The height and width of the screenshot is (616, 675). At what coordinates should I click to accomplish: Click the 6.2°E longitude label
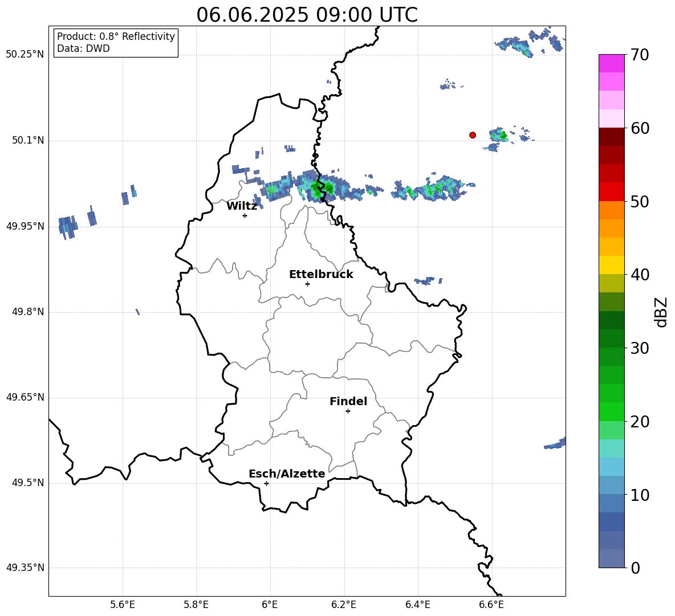pos(344,605)
